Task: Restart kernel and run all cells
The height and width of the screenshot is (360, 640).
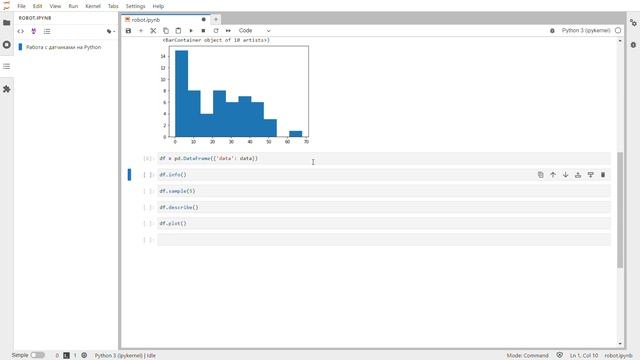Action: coord(228,31)
